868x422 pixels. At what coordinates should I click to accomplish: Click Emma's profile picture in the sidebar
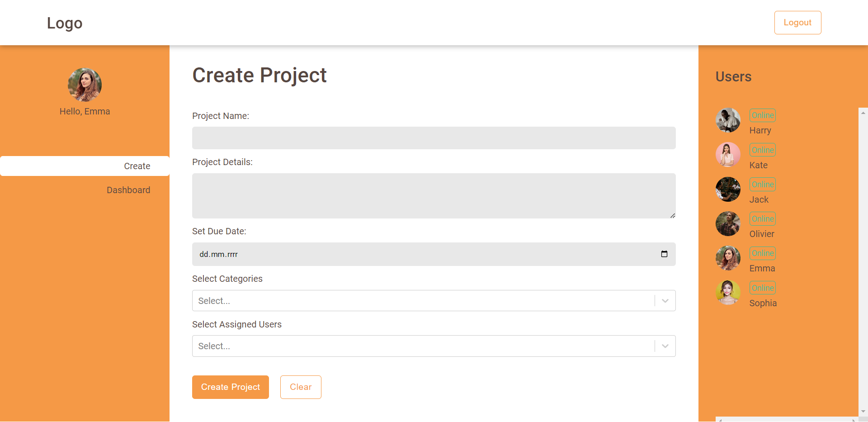point(85,85)
